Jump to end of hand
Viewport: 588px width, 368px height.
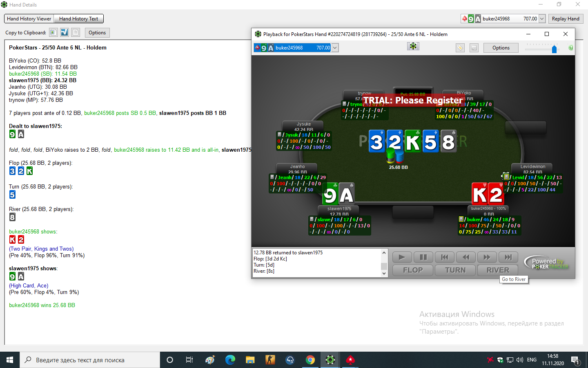point(508,257)
